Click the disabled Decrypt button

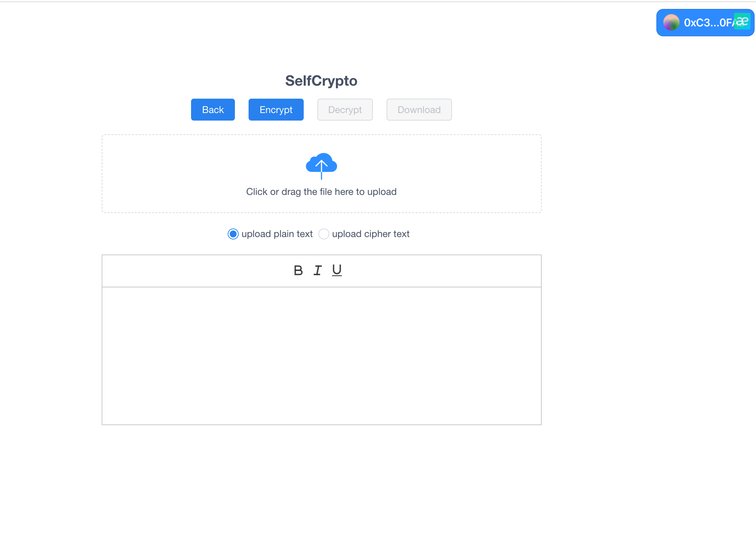[x=345, y=110]
